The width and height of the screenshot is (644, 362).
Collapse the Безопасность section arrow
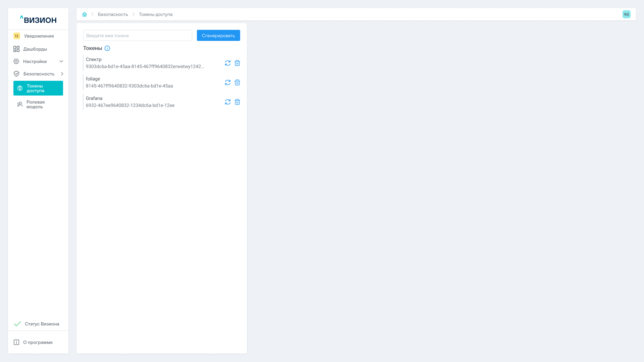(62, 74)
